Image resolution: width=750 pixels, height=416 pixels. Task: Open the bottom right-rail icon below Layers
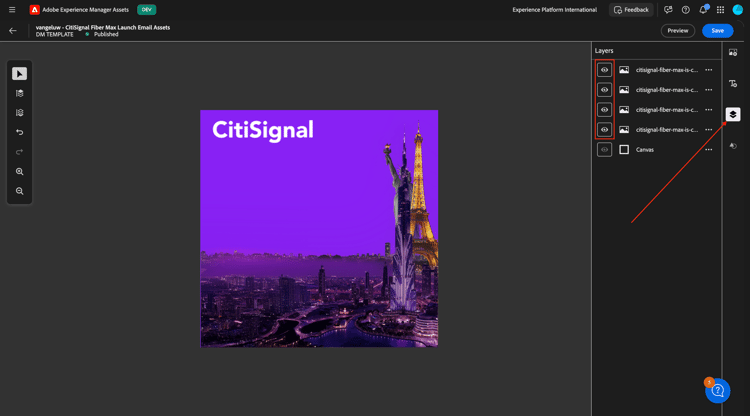[733, 146]
